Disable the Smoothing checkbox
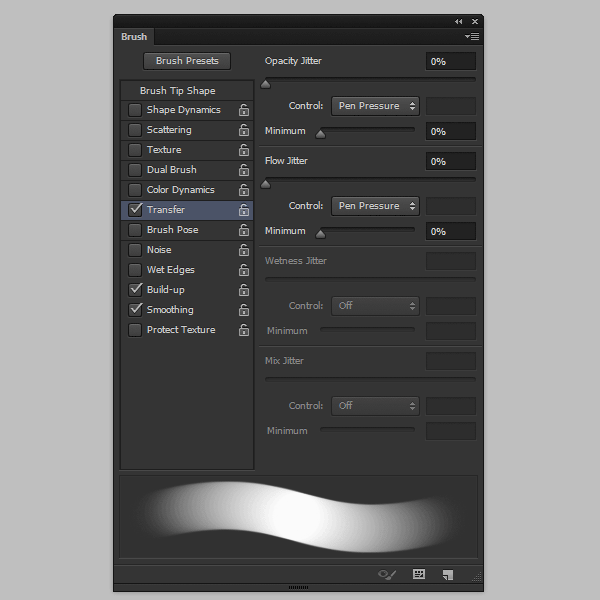 click(135, 310)
